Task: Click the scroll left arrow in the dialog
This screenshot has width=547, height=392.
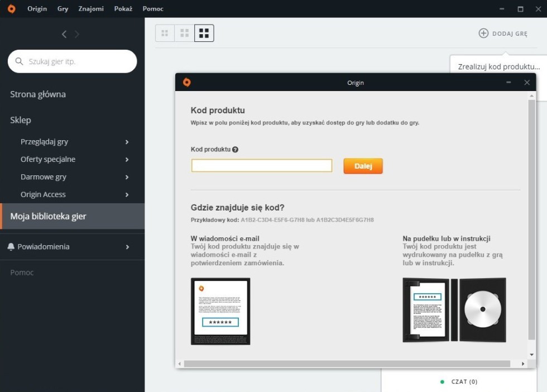Action: pyautogui.click(x=180, y=364)
